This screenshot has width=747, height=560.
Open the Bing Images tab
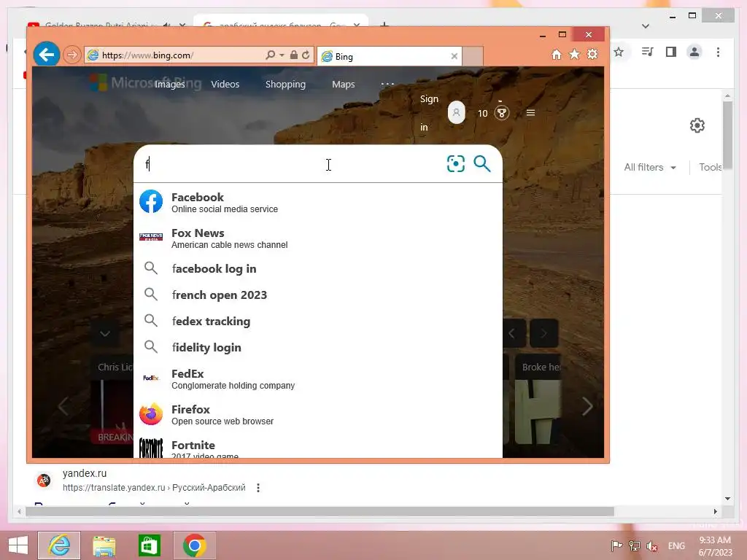coord(169,85)
